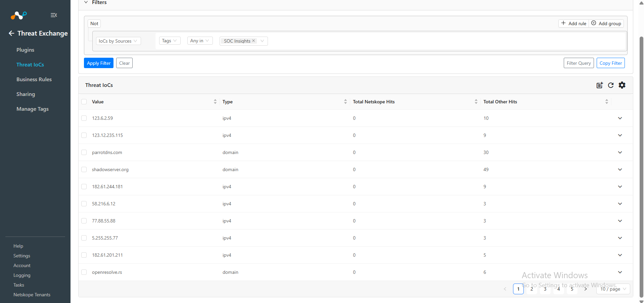Sort by Total Netskope Hits column
Viewport: 644px width, 303px height.
pos(476,102)
